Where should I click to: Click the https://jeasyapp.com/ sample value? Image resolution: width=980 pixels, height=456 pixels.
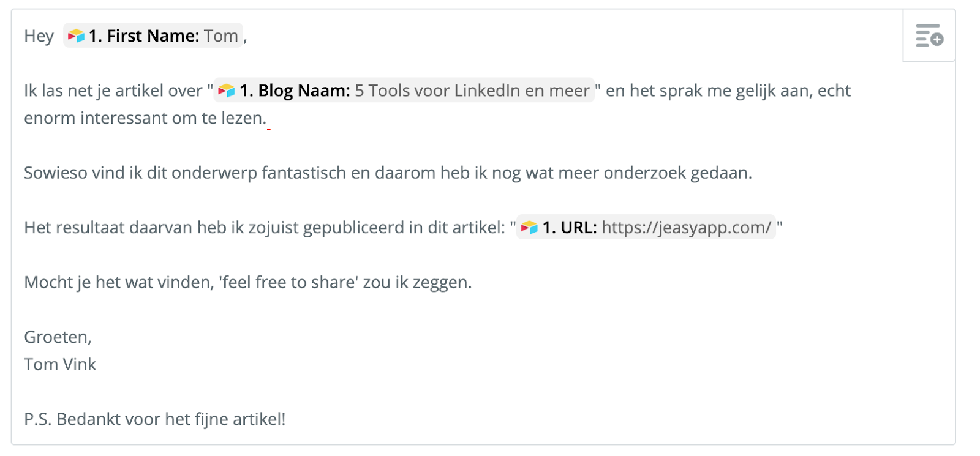[x=687, y=228]
